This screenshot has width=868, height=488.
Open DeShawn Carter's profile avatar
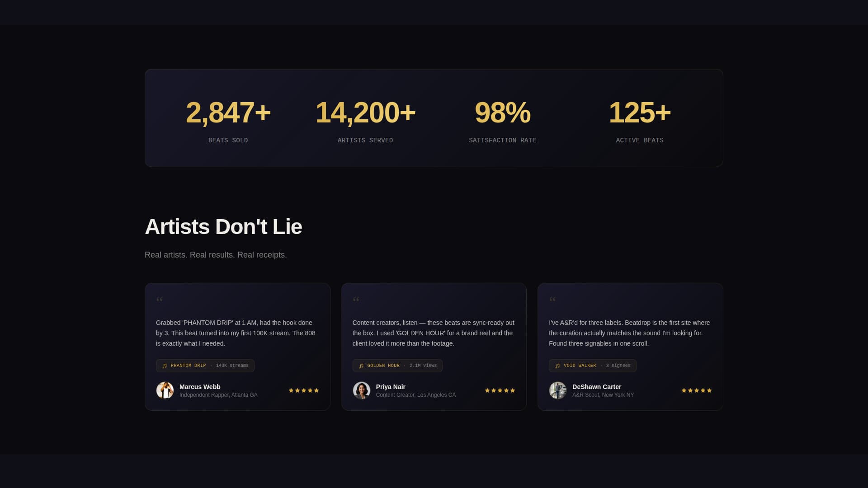tap(558, 390)
